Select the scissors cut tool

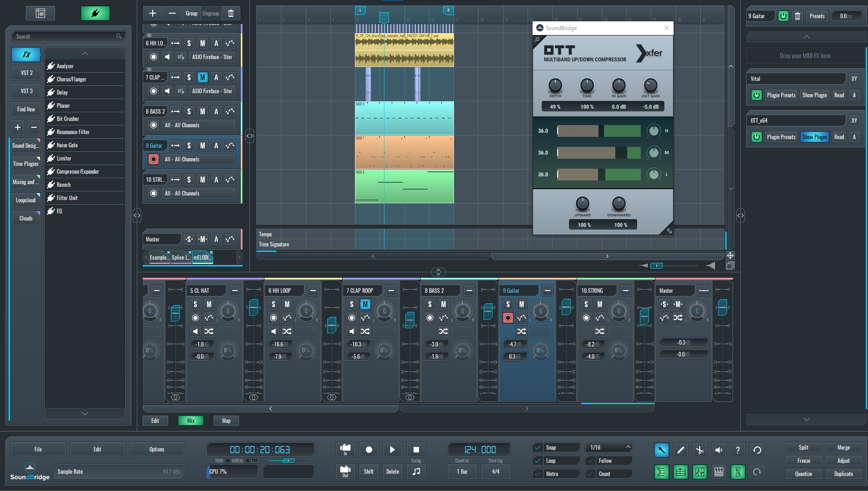point(700,450)
